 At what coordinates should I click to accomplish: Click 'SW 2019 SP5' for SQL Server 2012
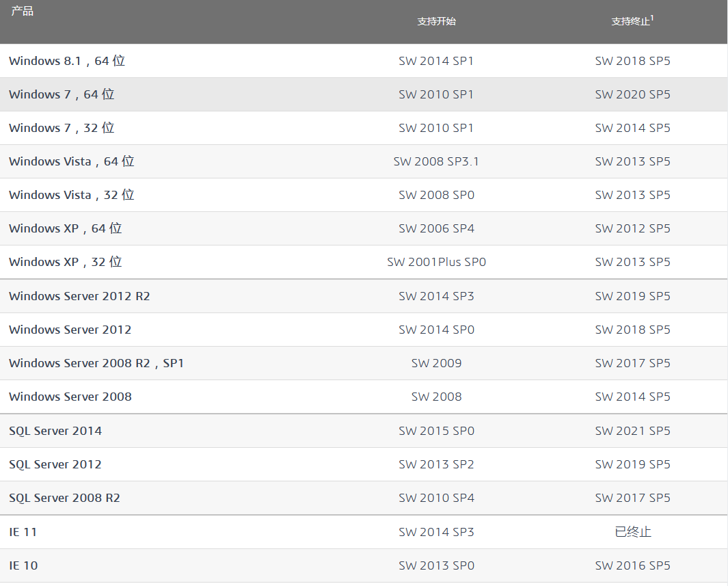point(632,464)
